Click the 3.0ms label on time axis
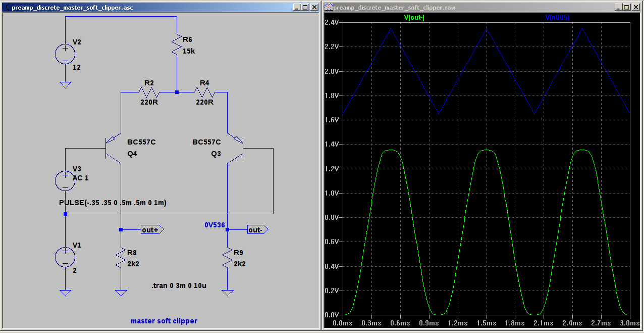This screenshot has width=644, height=333. 630,322
